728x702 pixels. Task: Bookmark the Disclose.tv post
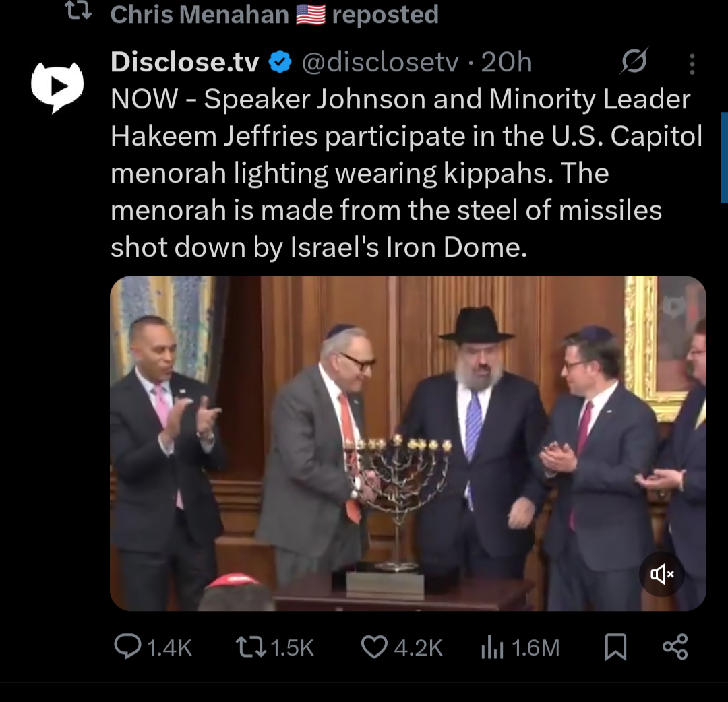615,648
